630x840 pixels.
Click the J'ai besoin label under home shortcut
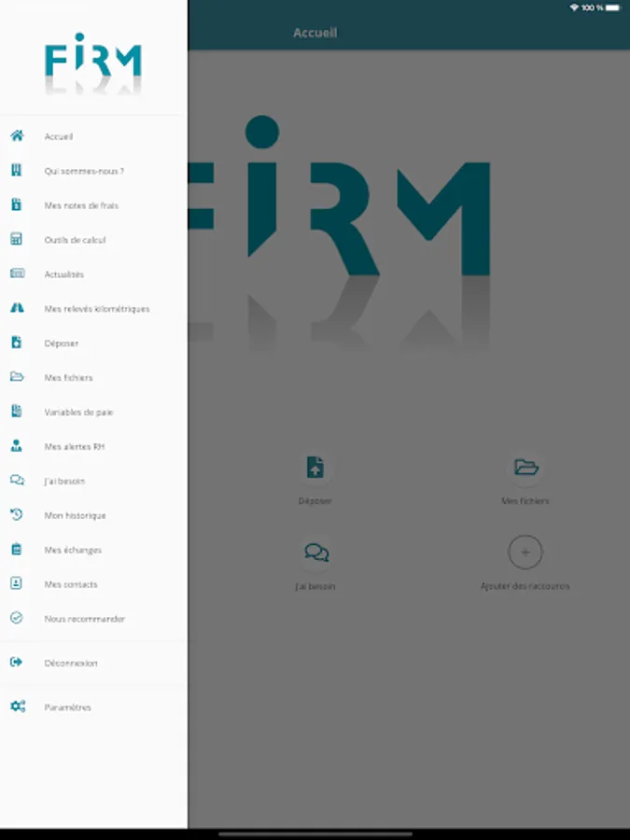tap(315, 586)
